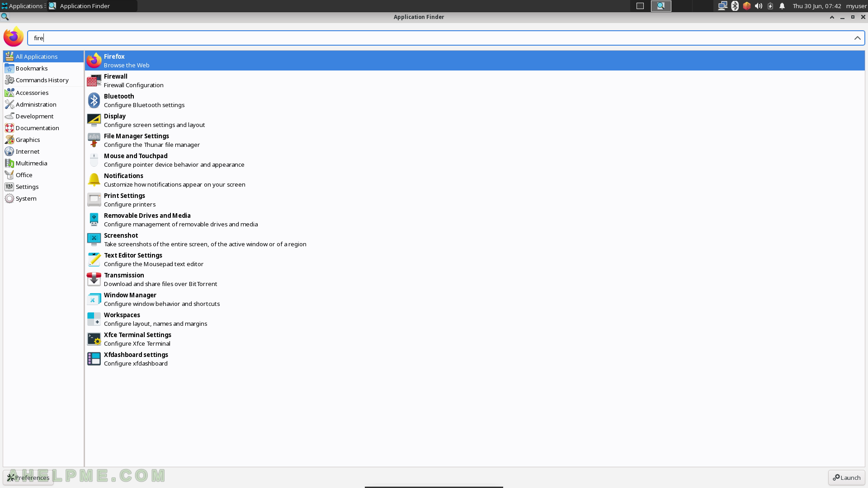Filter by the Internet category
868x488 pixels.
point(43,151)
